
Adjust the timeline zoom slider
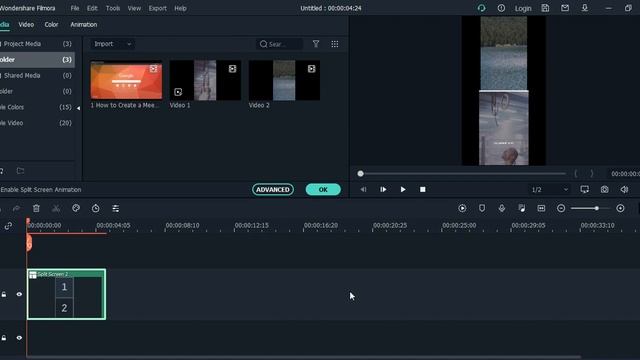click(596, 208)
